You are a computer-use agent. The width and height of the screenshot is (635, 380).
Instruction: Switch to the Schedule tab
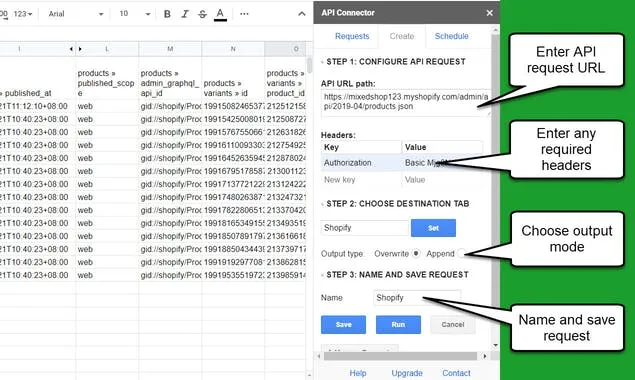click(452, 36)
